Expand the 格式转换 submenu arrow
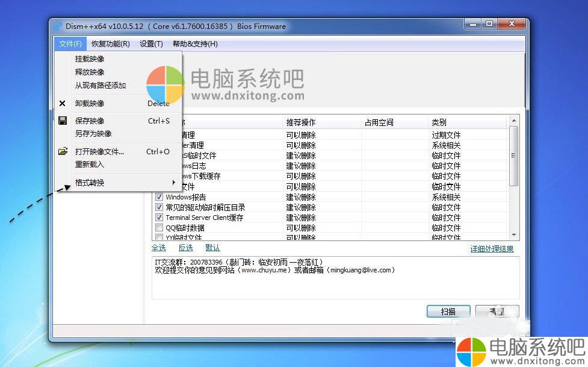Viewport: 588px width, 367px height. [x=173, y=183]
